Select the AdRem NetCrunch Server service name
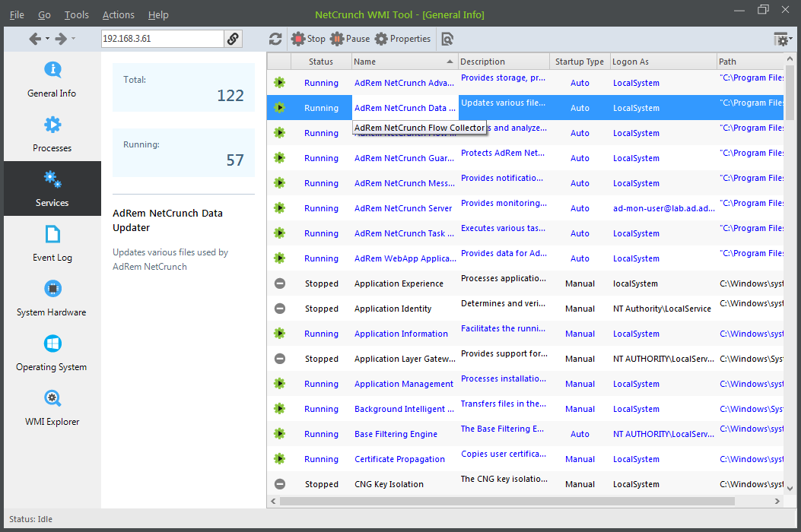The image size is (801, 532). pyautogui.click(x=403, y=208)
